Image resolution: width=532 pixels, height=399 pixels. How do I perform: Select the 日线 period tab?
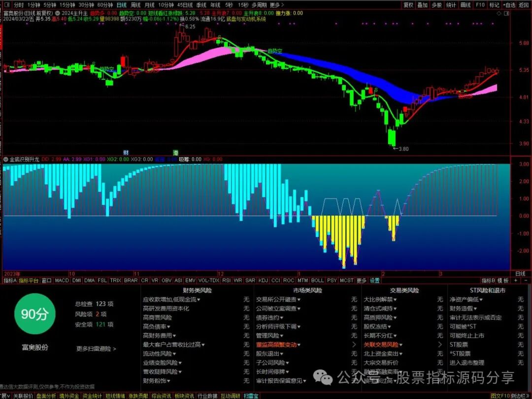(x=122, y=5)
